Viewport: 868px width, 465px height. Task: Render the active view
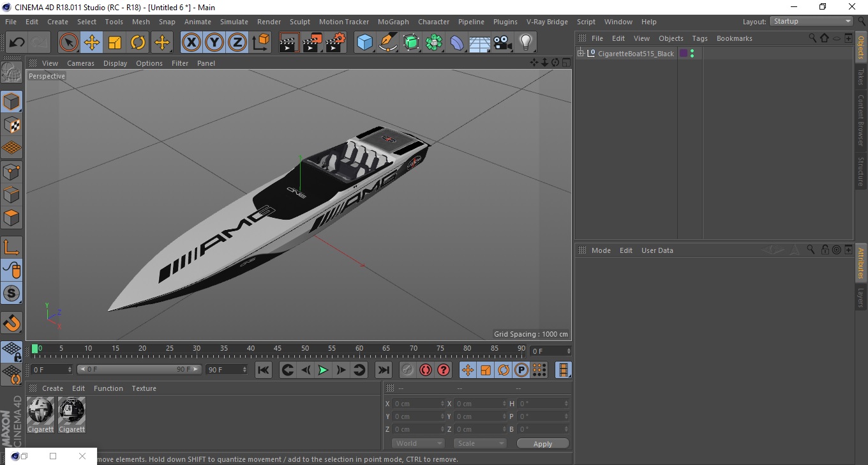289,43
